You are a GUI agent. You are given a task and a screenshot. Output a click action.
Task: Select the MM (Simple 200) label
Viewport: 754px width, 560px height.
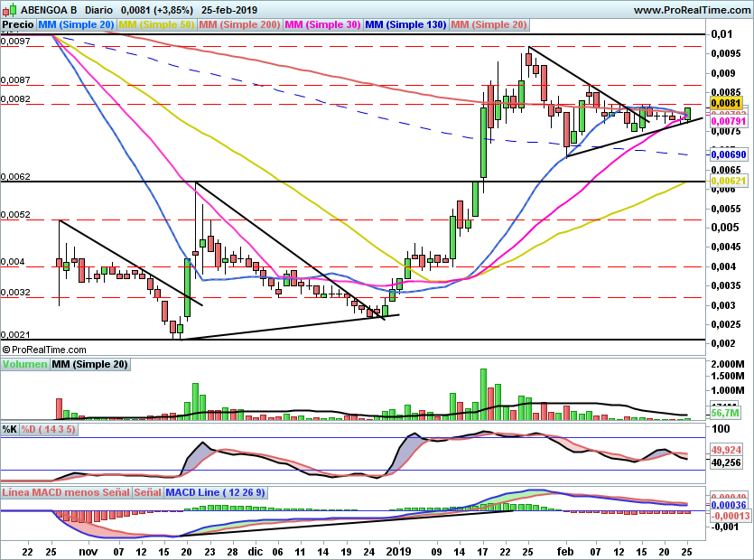point(239,24)
